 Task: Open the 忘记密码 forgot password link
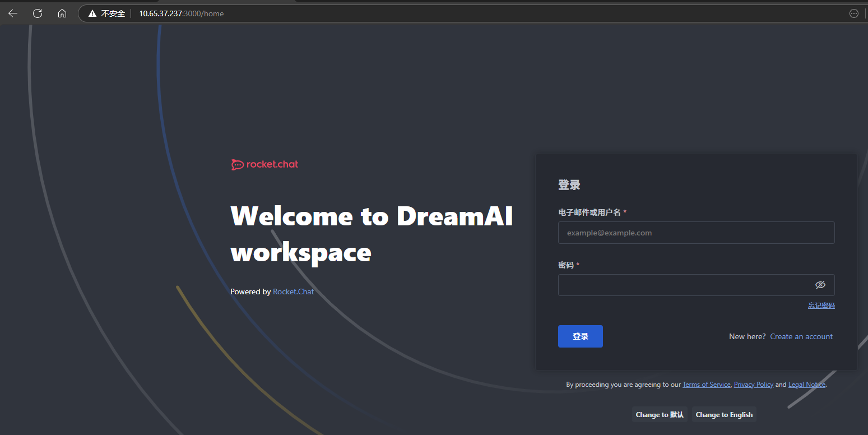coord(821,306)
